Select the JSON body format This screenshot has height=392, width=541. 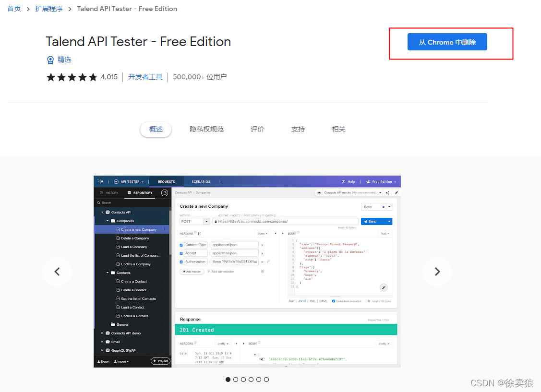tap(302, 301)
